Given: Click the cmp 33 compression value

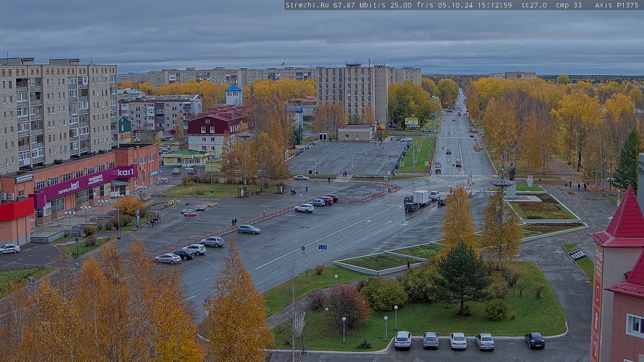Looking at the screenshot, I should [x=569, y=5].
